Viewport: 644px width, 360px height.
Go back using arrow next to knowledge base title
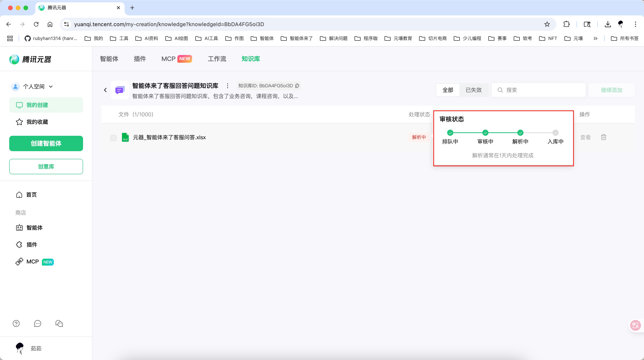pos(105,90)
